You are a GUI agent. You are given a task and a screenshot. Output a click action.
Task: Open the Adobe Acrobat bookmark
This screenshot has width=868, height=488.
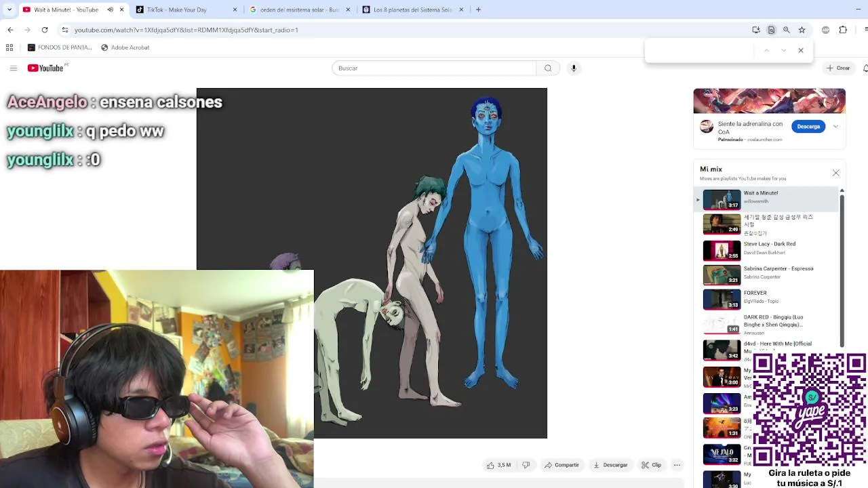125,47
